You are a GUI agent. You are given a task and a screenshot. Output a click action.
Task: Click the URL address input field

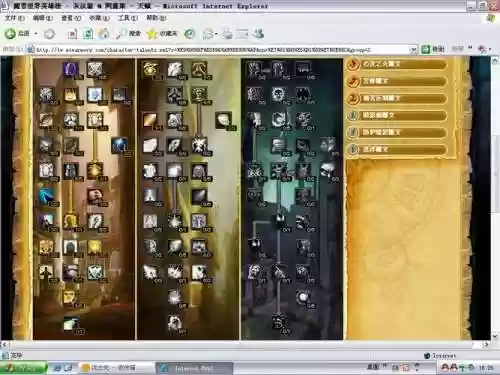click(x=223, y=50)
